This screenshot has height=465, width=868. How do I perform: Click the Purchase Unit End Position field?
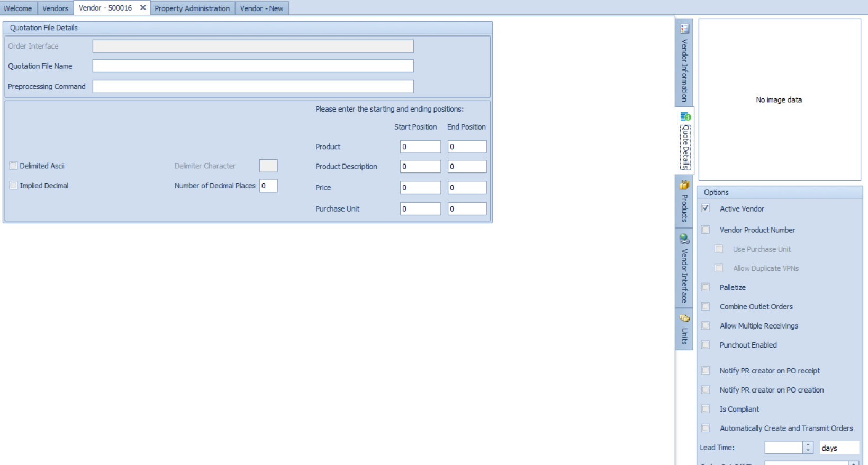(467, 209)
